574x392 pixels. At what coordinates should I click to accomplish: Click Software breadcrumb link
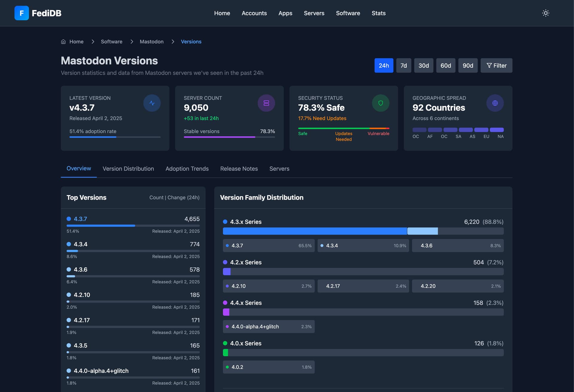click(x=112, y=42)
